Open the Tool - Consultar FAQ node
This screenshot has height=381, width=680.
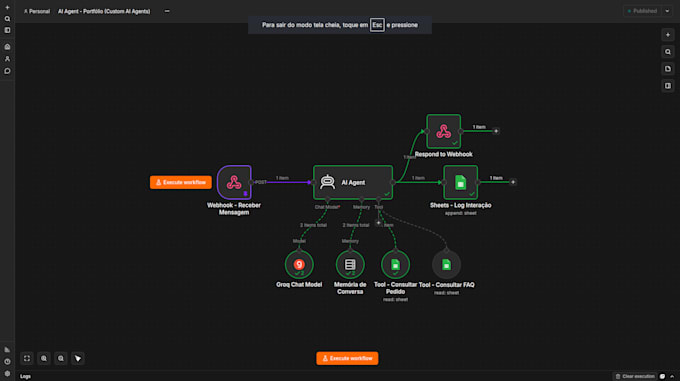446,264
